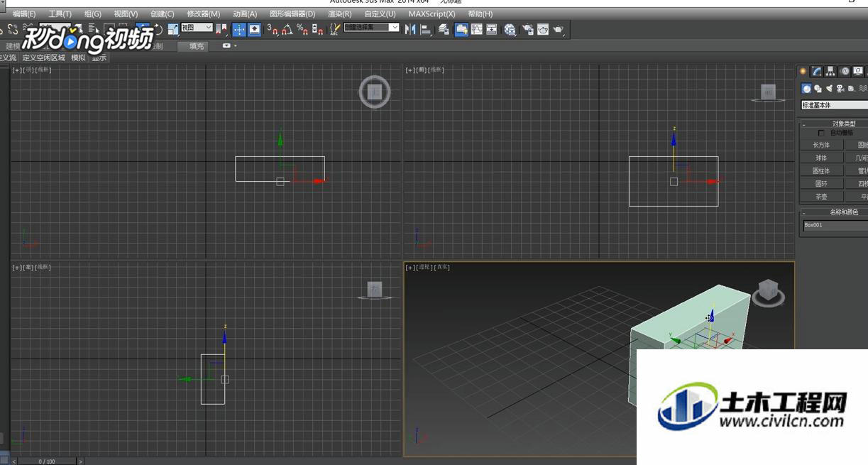868x465 pixels.
Task: Open the Material Editor icon
Action: tap(510, 29)
